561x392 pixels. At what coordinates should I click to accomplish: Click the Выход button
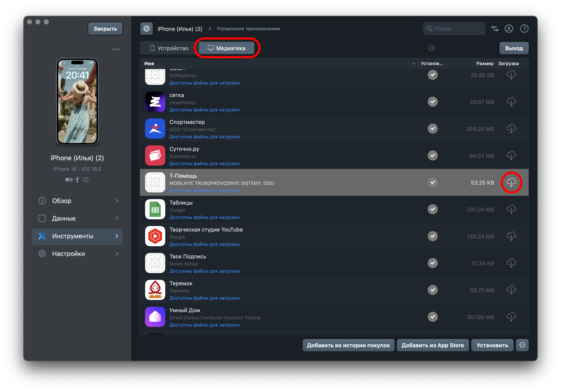[514, 48]
